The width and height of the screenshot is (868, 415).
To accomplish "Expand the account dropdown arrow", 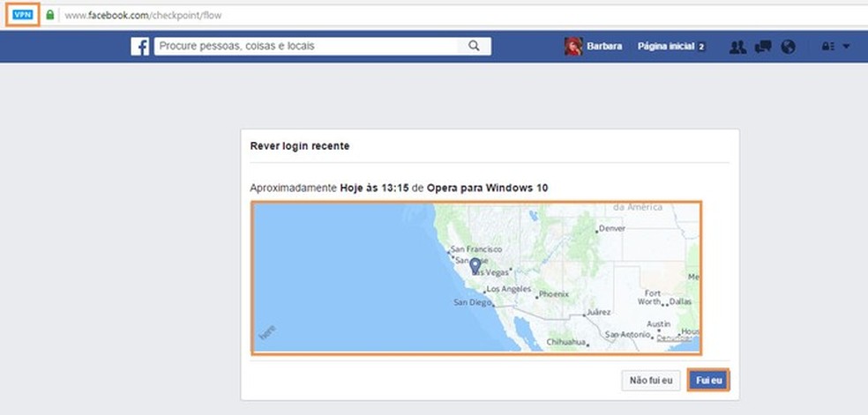I will pyautogui.click(x=846, y=47).
